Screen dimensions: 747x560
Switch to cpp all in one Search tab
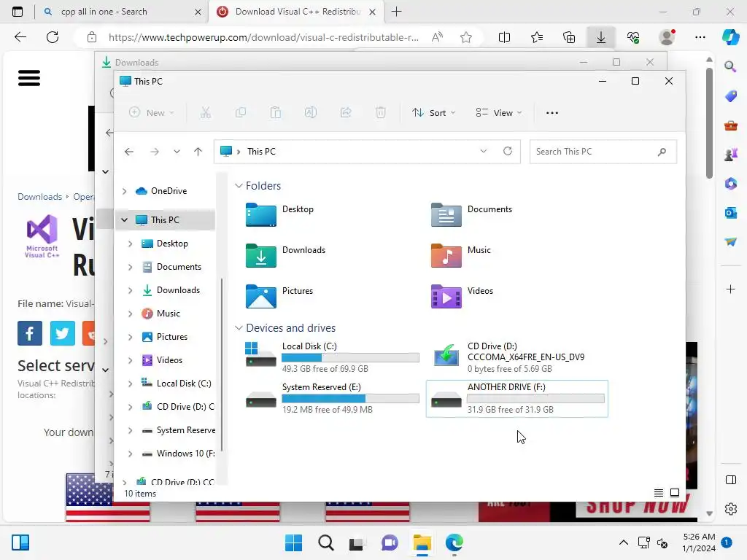122,12
